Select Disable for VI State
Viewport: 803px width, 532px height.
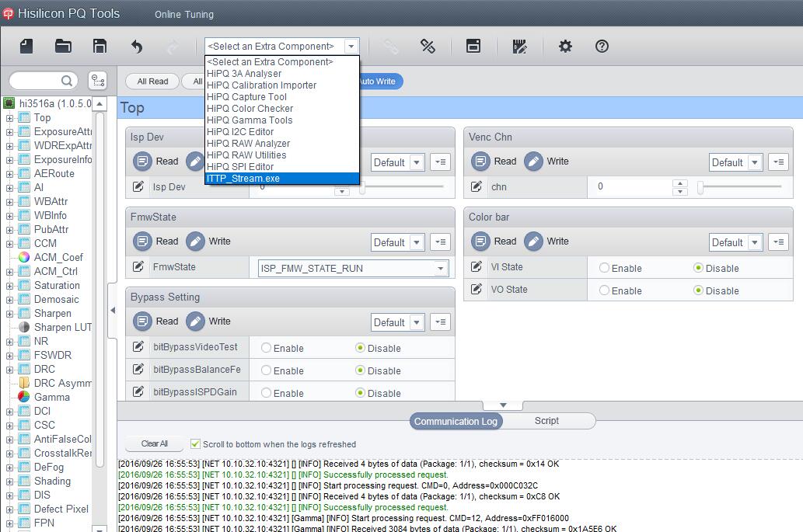click(x=698, y=267)
